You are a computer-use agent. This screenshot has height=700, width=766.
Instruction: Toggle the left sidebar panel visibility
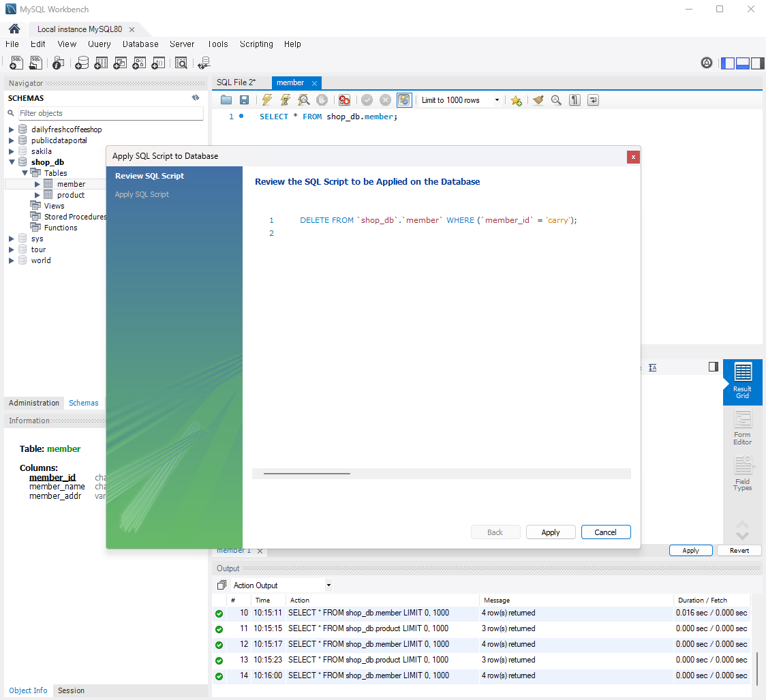pyautogui.click(x=728, y=63)
